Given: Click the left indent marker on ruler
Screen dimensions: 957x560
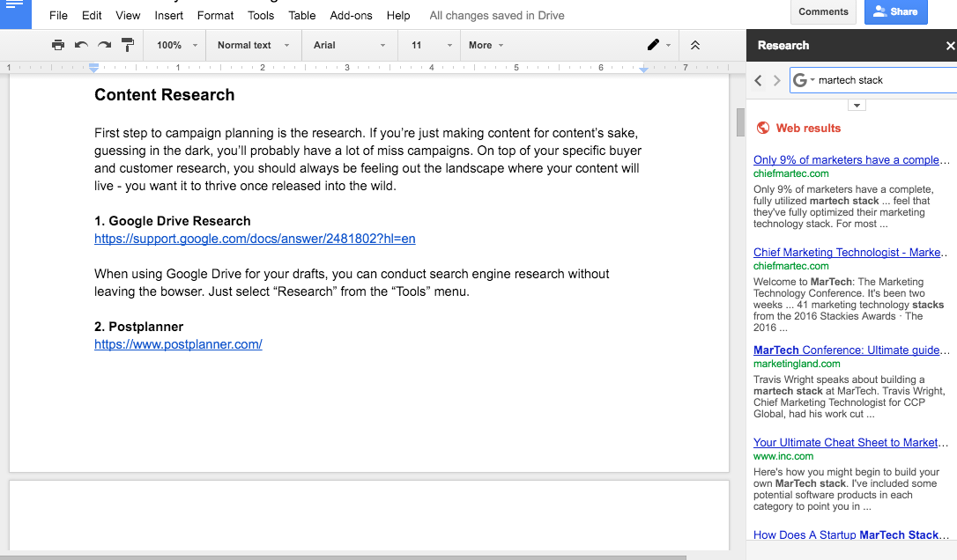Looking at the screenshot, I should click(93, 68).
